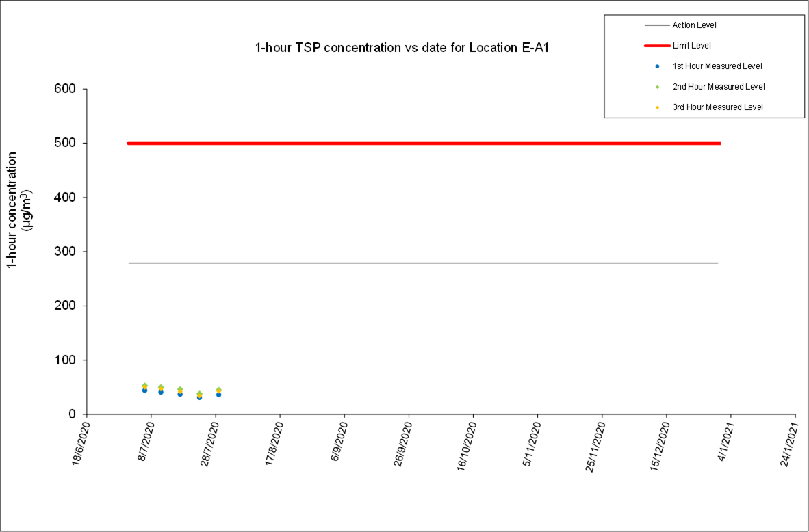
Task: Click the blue dot marker in the legend
Action: pos(657,66)
